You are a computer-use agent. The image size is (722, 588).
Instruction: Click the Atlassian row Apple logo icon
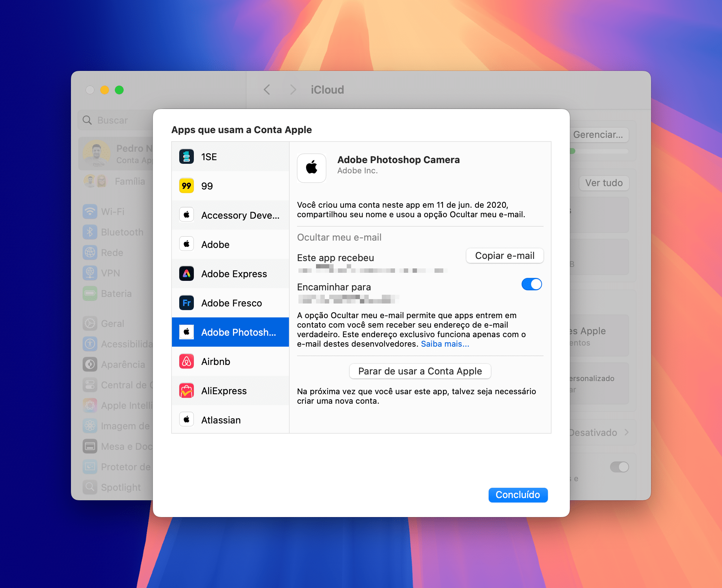[187, 420]
